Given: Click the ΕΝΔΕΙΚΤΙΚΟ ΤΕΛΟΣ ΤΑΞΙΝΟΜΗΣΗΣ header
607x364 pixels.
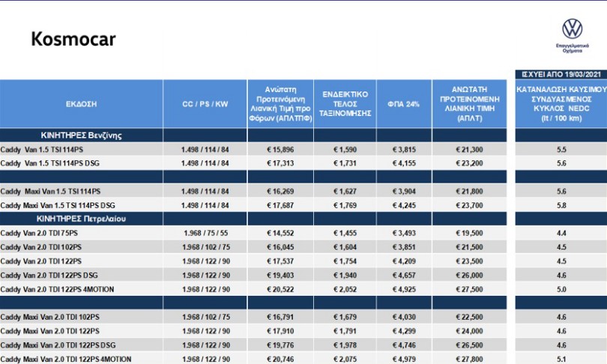Looking at the screenshot, I should click(x=345, y=104).
